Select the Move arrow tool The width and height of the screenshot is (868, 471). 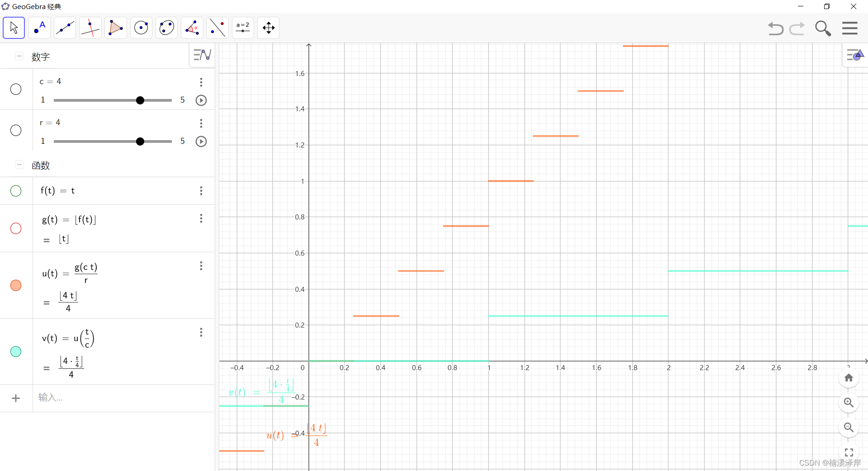(14, 28)
